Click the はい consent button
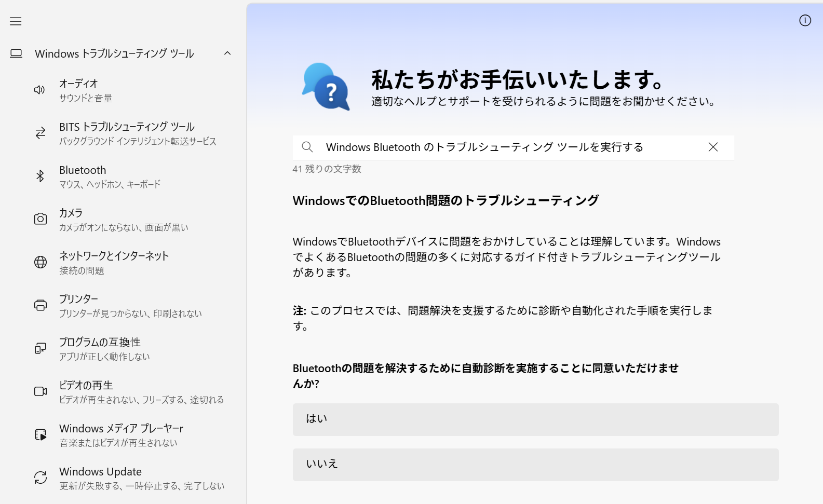This screenshot has width=823, height=504. tap(535, 419)
